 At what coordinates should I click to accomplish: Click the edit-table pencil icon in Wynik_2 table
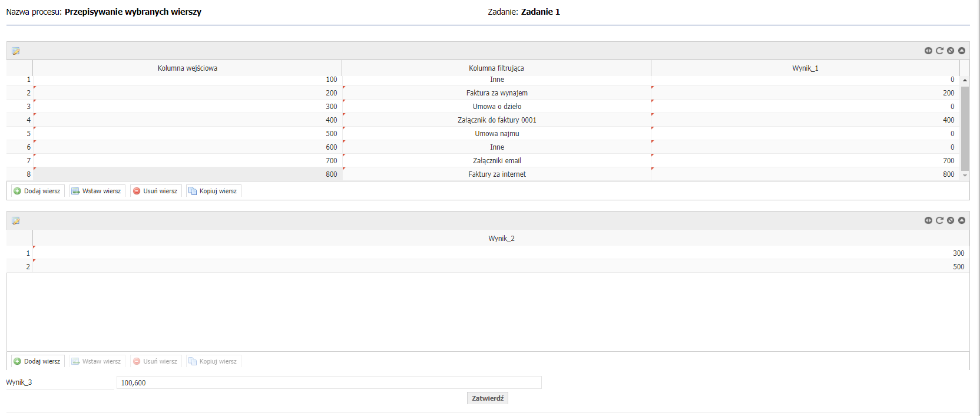(x=16, y=221)
